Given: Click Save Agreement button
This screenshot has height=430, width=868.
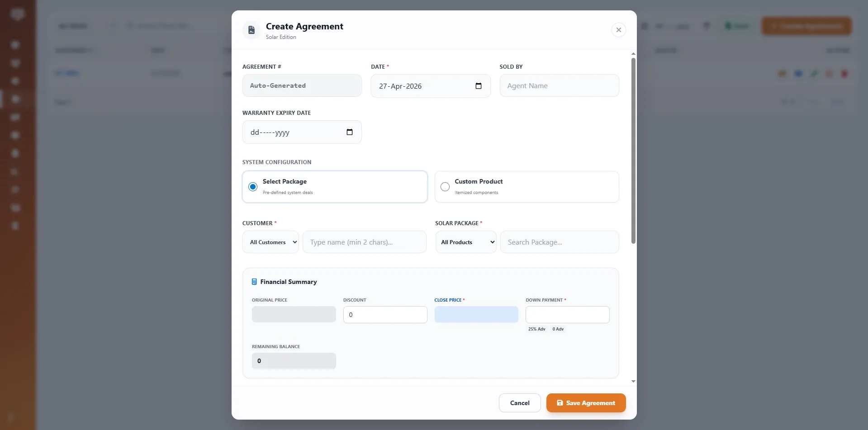Looking at the screenshot, I should coord(586,403).
